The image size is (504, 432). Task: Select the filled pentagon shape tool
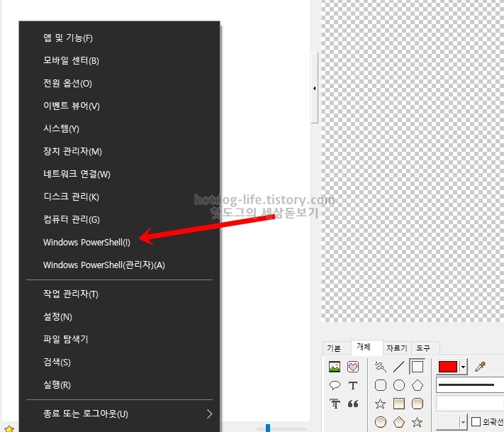(399, 422)
